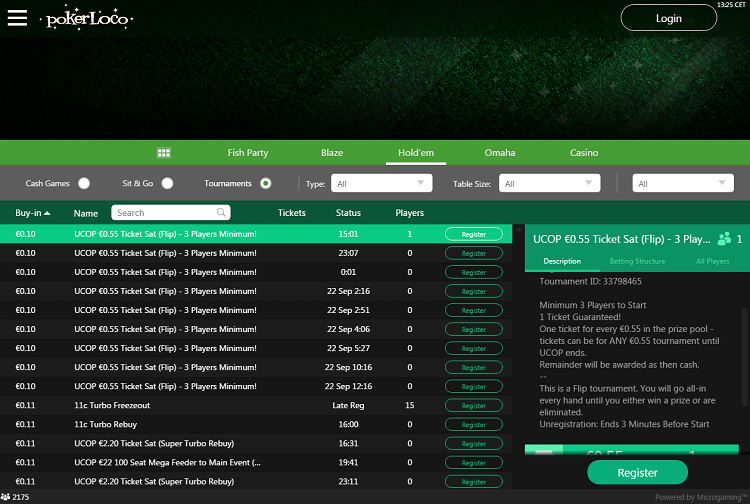Open the hamburger main menu
750x504 pixels.
(x=17, y=18)
